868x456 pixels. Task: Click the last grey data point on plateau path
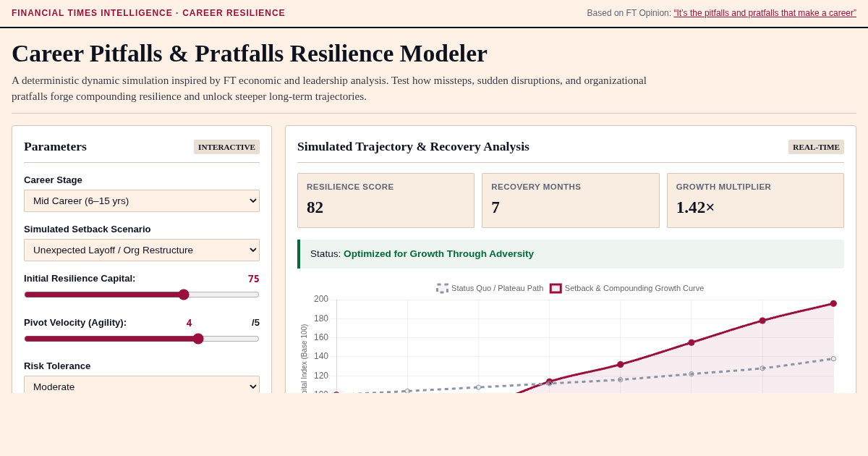[833, 359]
